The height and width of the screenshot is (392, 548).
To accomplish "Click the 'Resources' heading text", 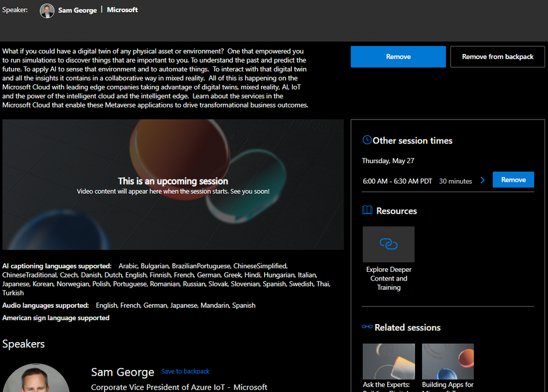I will pyautogui.click(x=396, y=211).
